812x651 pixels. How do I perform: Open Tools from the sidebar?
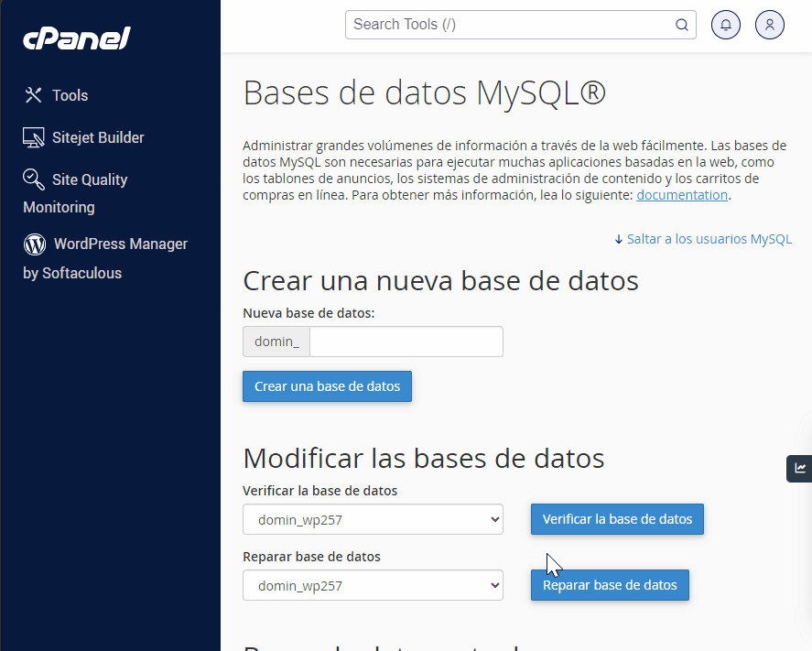click(56, 95)
